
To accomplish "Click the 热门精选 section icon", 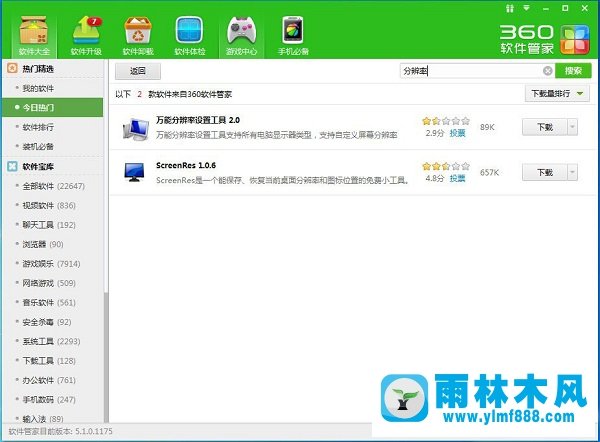I will 12,69.
